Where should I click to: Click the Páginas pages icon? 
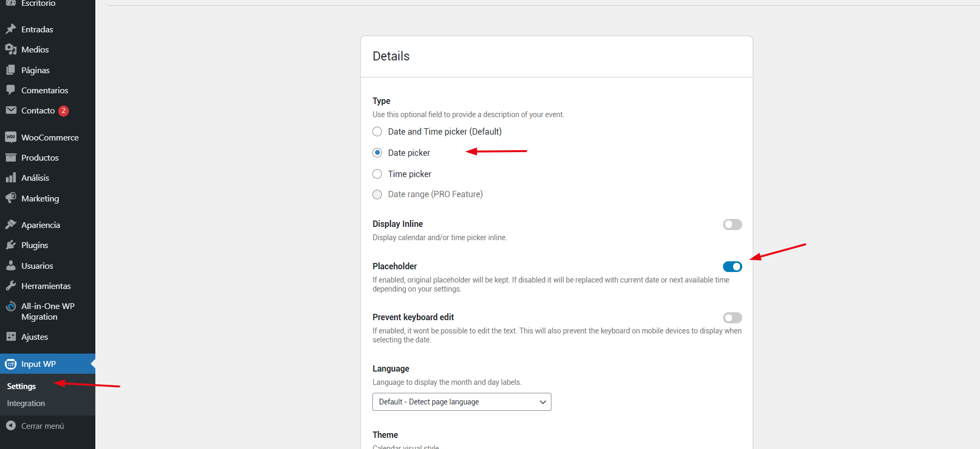pos(11,70)
